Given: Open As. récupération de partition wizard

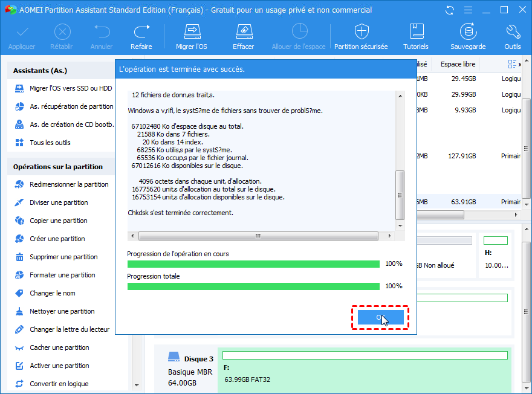Looking at the screenshot, I should (64, 106).
